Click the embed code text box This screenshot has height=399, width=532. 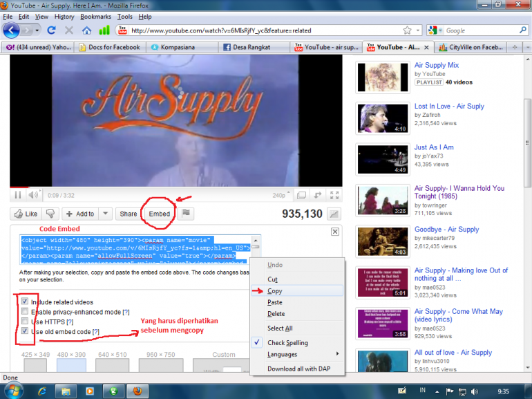(x=137, y=250)
